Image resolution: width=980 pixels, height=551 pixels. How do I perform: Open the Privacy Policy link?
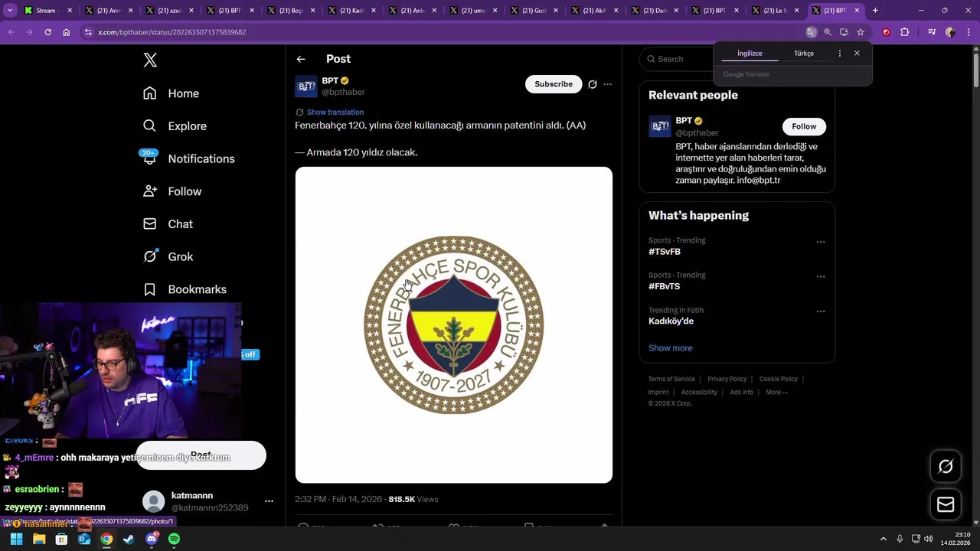(x=727, y=379)
